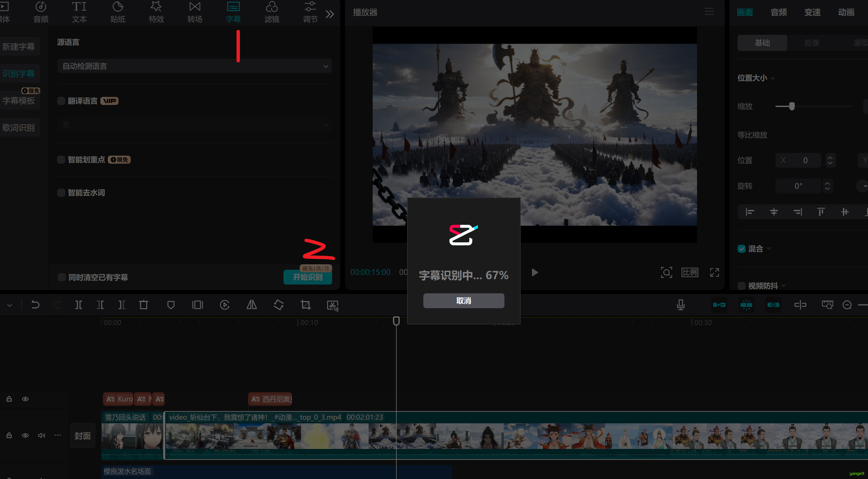Delete right of playhead with trim-right tool

click(122, 305)
